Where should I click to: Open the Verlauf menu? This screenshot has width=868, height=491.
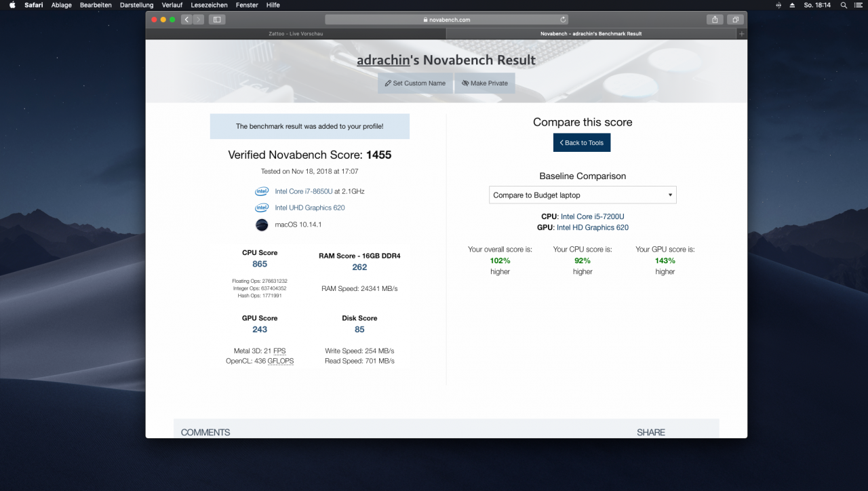[172, 5]
